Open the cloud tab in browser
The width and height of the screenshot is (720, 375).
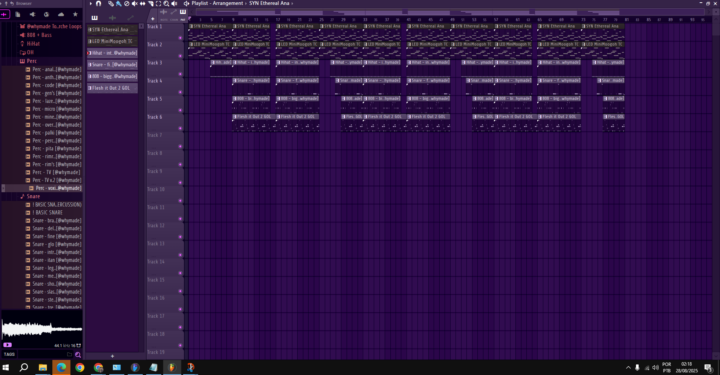pos(61,14)
